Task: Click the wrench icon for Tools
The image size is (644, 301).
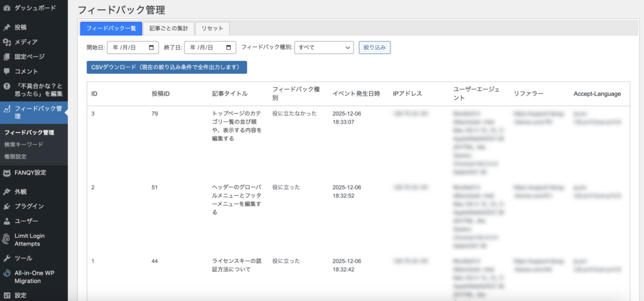Action: point(6,258)
